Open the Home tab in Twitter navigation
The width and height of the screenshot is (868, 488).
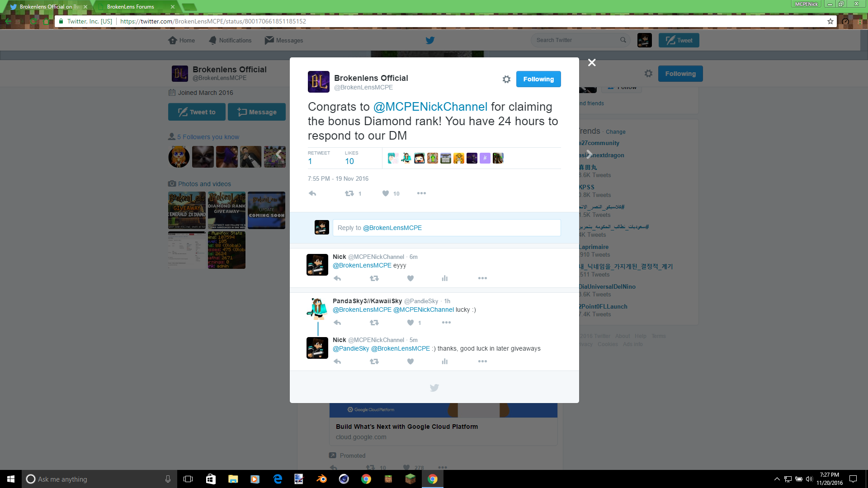[x=181, y=40]
